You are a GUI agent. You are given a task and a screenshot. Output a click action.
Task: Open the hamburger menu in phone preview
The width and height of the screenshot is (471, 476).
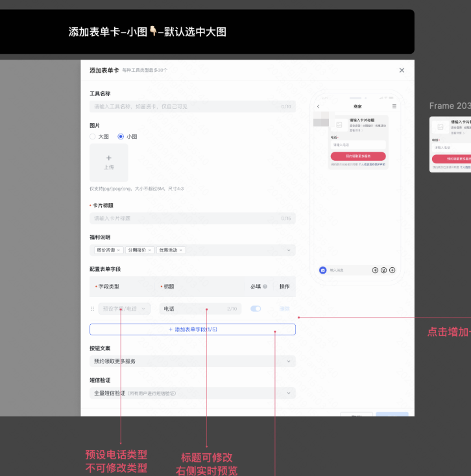click(394, 106)
